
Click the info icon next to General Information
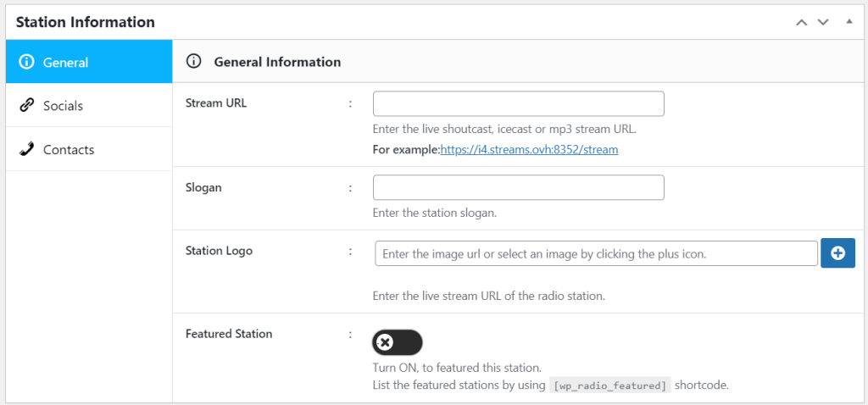[193, 61]
